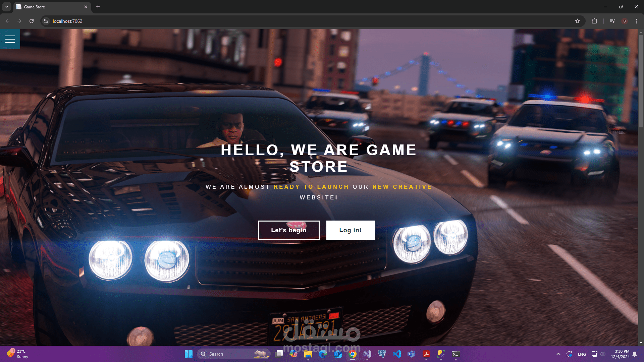Viewport: 644px width, 362px height.
Task: Launch Copilot from the taskbar
Action: 293,354
